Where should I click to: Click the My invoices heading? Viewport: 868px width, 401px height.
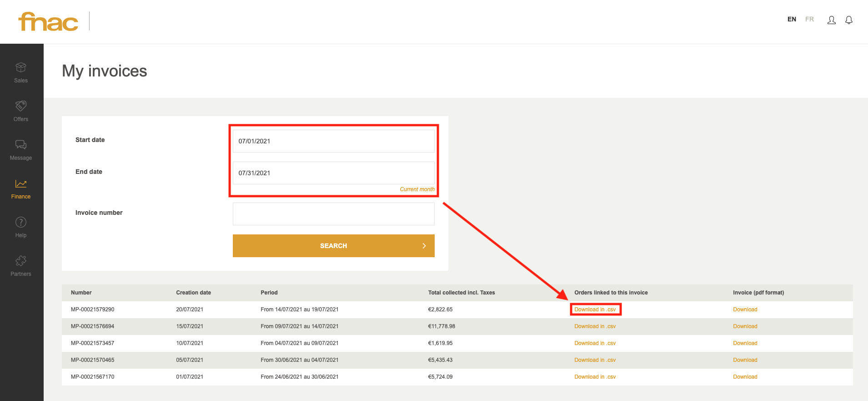(105, 71)
